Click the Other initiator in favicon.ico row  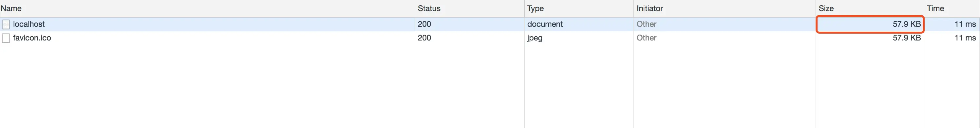[x=646, y=38]
